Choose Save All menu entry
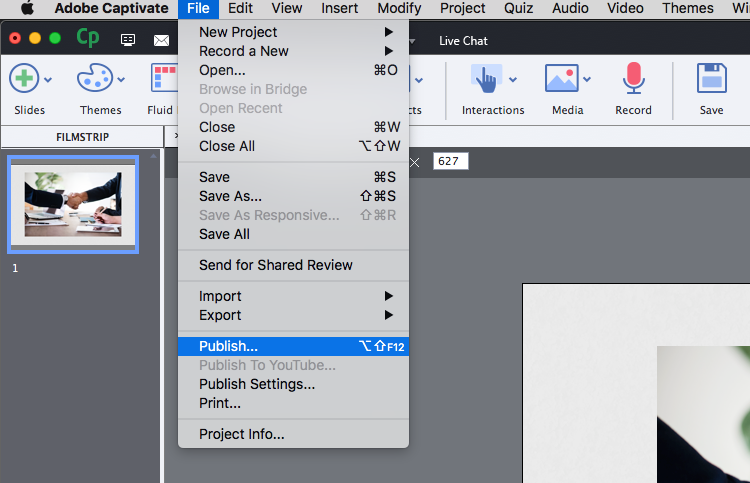750x483 pixels. coord(293,234)
